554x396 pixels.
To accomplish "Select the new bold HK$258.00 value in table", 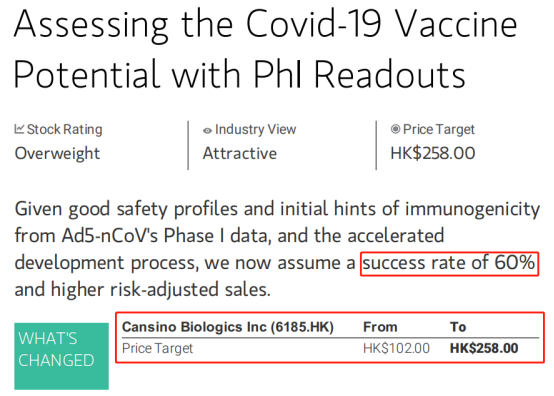I will tap(484, 348).
